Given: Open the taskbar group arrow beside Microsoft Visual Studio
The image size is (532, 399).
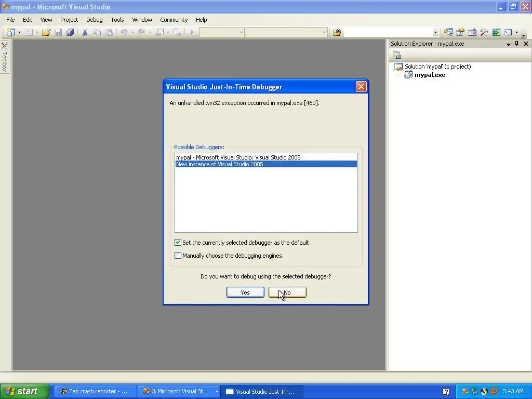Looking at the screenshot, I should pyautogui.click(x=217, y=392).
